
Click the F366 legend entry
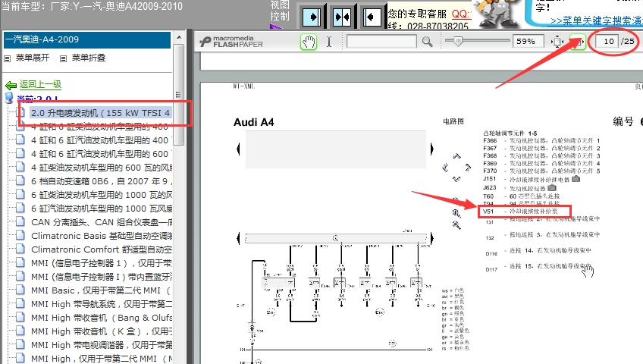[541, 140]
